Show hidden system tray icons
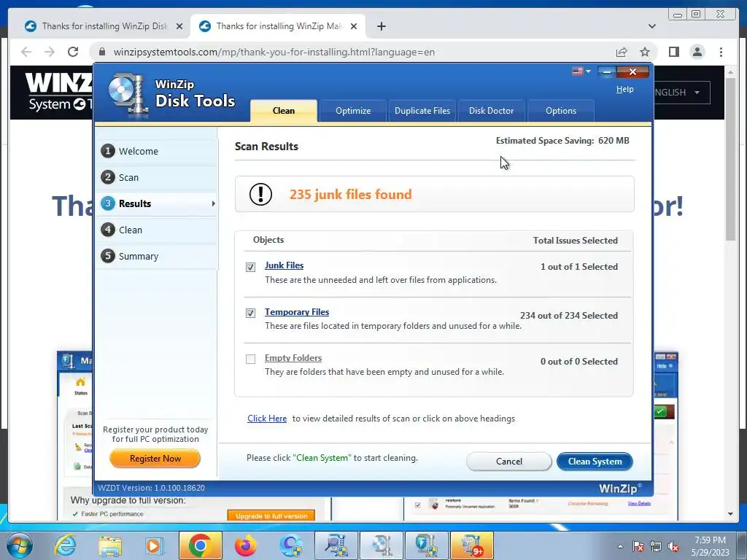This screenshot has height=560, width=747. tap(620, 546)
